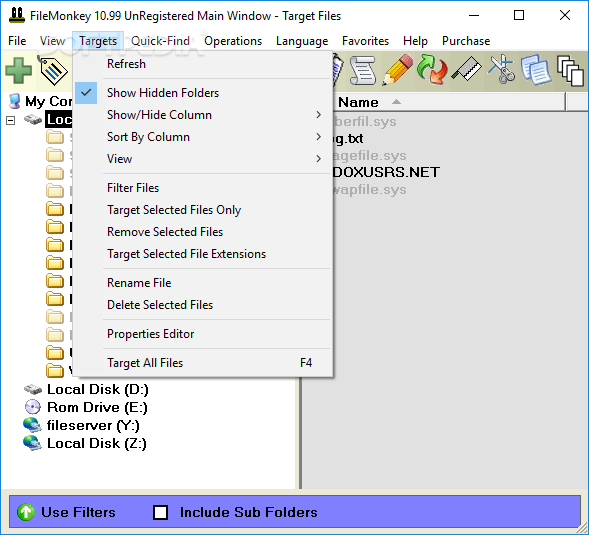Open the Language menu

point(302,41)
